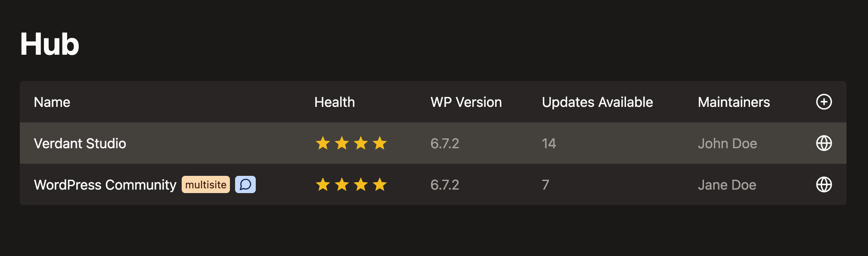This screenshot has width=868, height=256.
Task: Sort by Maintainers column header
Action: (x=734, y=102)
